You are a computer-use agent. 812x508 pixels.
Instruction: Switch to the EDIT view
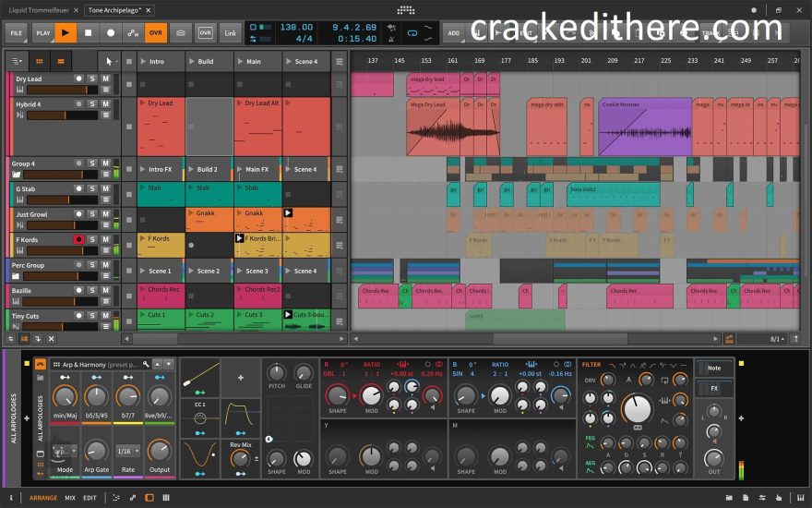click(x=90, y=498)
